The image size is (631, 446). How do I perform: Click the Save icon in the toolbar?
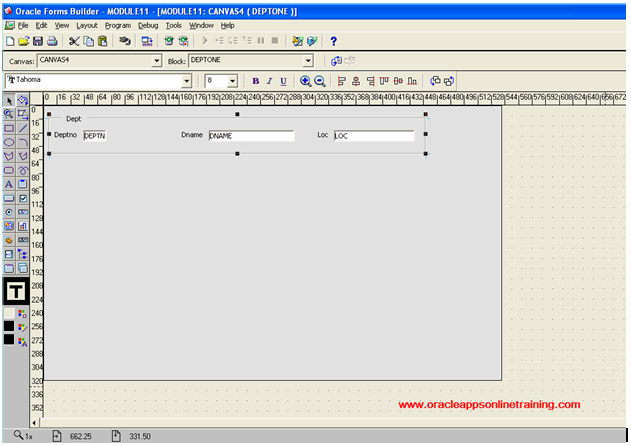(x=38, y=41)
